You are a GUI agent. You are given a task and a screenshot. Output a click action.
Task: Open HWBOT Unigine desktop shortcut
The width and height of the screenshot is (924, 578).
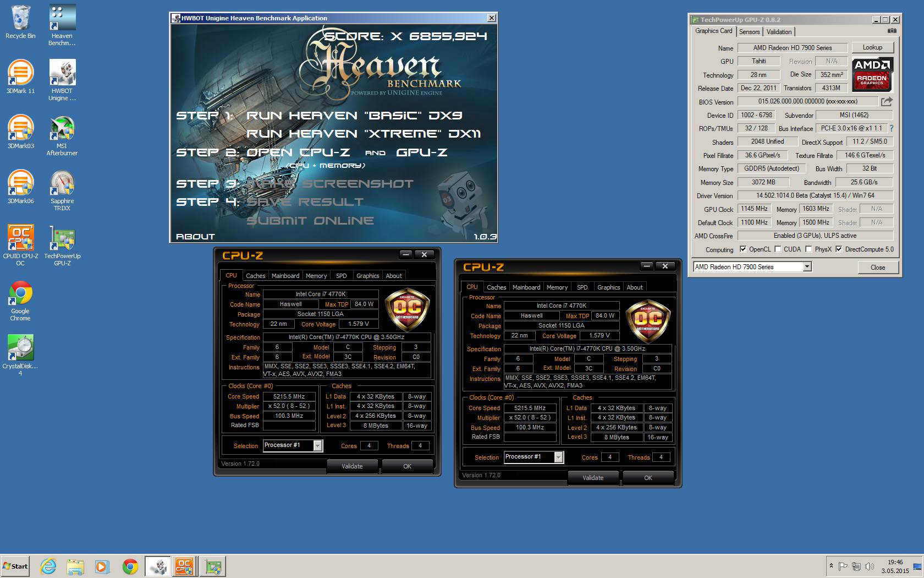tap(62, 80)
